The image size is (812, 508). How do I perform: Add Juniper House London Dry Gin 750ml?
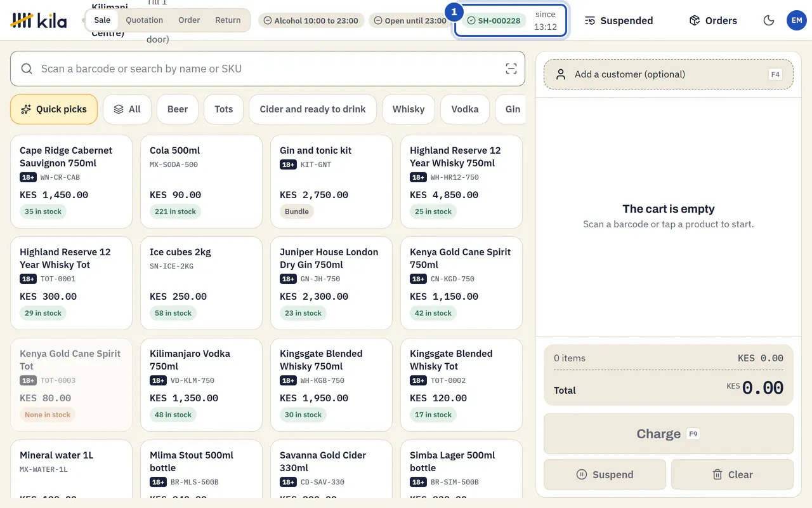click(331, 283)
